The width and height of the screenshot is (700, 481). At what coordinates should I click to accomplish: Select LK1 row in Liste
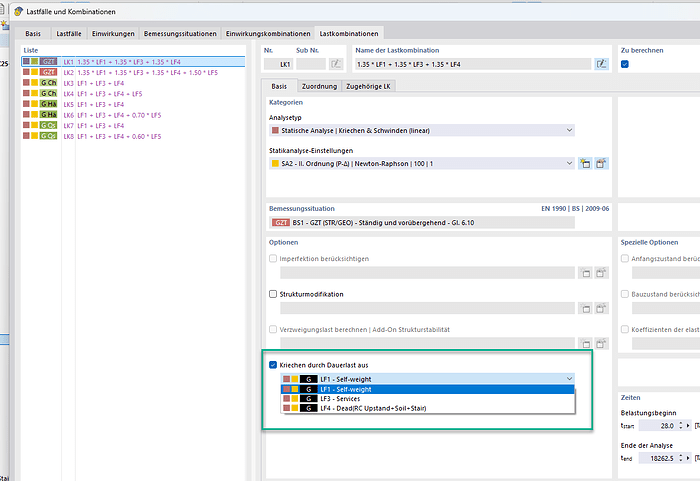(x=133, y=62)
